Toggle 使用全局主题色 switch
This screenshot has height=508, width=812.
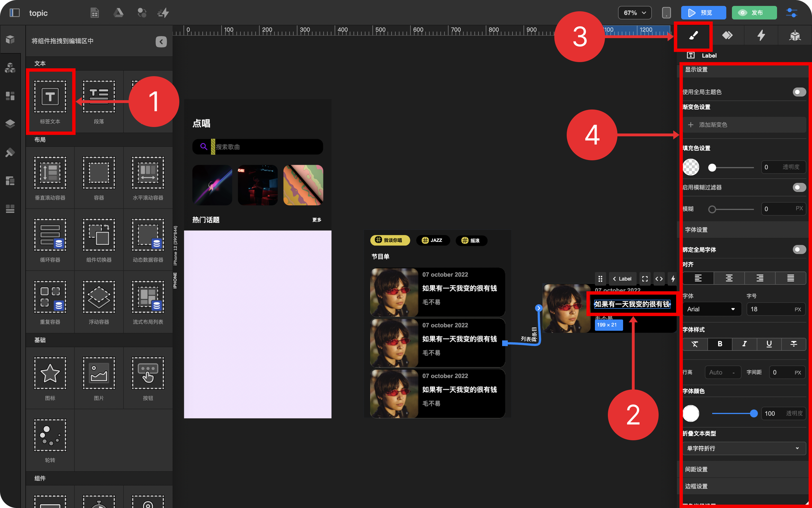coord(799,92)
